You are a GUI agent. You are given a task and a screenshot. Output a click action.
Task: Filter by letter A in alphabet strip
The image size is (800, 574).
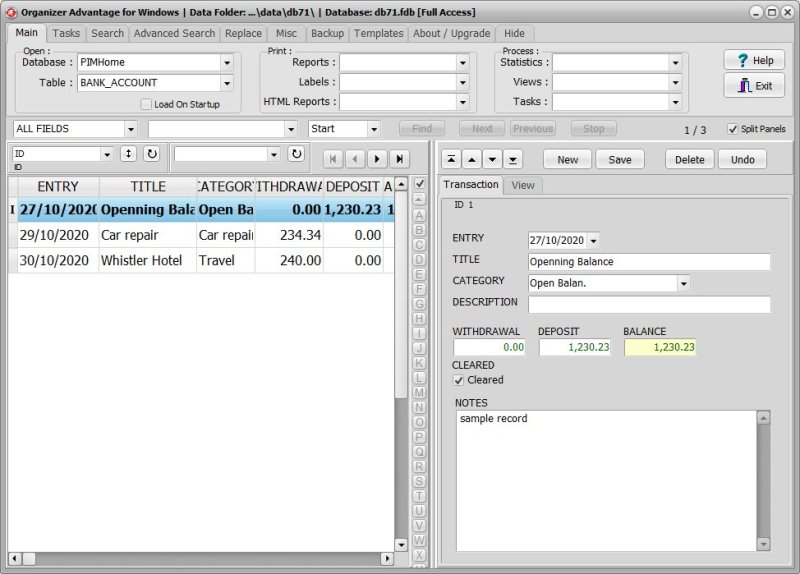419,215
